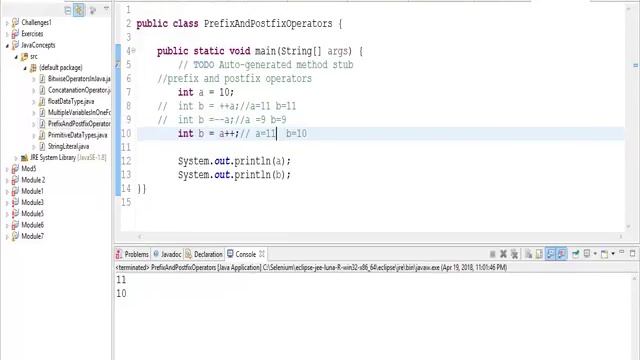Click console output line '11'
The image size is (640, 360).
[x=121, y=280]
